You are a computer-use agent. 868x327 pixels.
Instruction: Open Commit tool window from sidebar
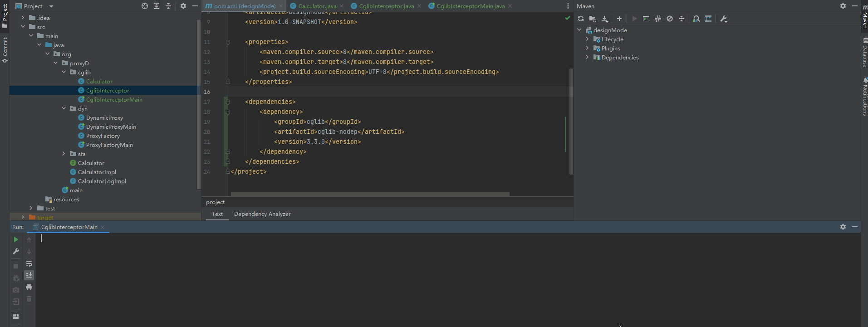tap(5, 50)
